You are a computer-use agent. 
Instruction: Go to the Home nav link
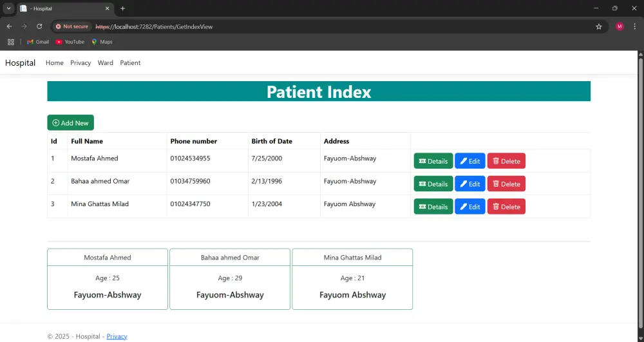point(55,63)
